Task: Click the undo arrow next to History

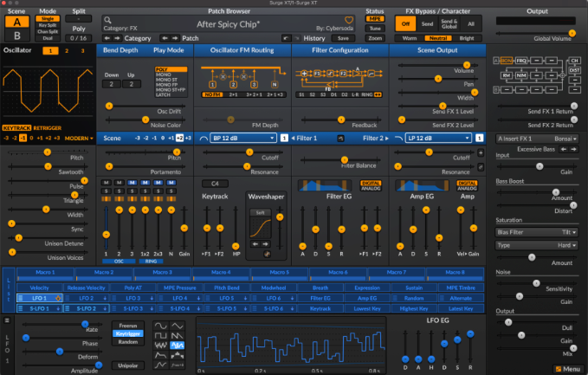Action: (x=286, y=38)
